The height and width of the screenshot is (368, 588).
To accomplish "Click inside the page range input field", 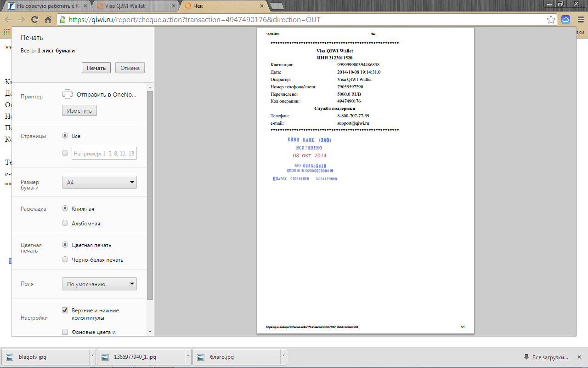I will tap(104, 153).
